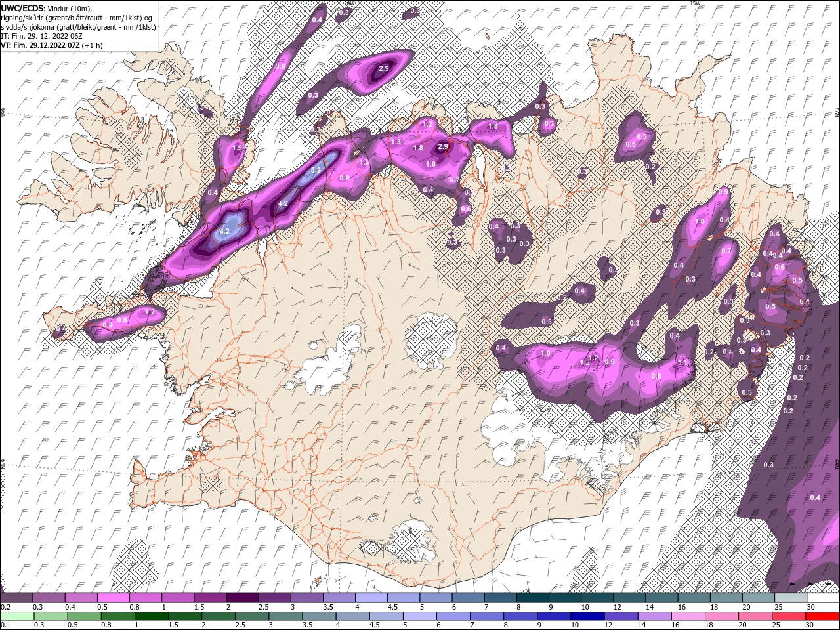
Task: Pick upper legend swatch between 2.5 and 3
Action: [274, 598]
